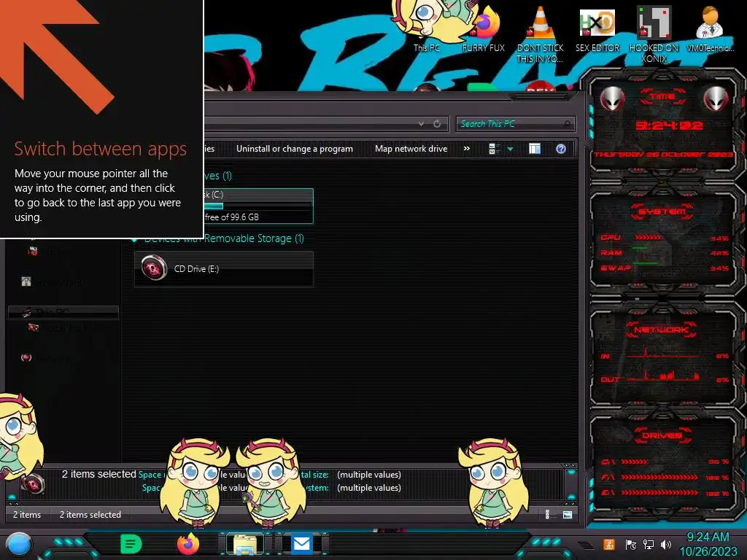Click the orange Java tray icon

(609, 544)
